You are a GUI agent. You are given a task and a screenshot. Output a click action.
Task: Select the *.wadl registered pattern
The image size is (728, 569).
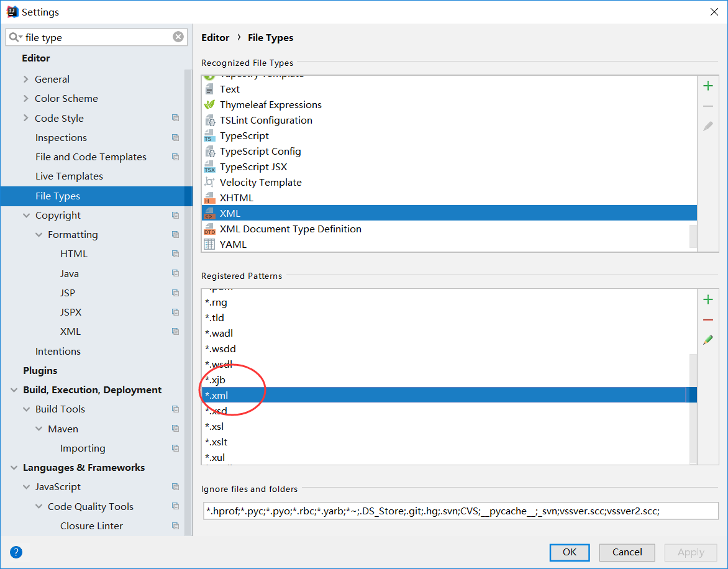(x=446, y=333)
